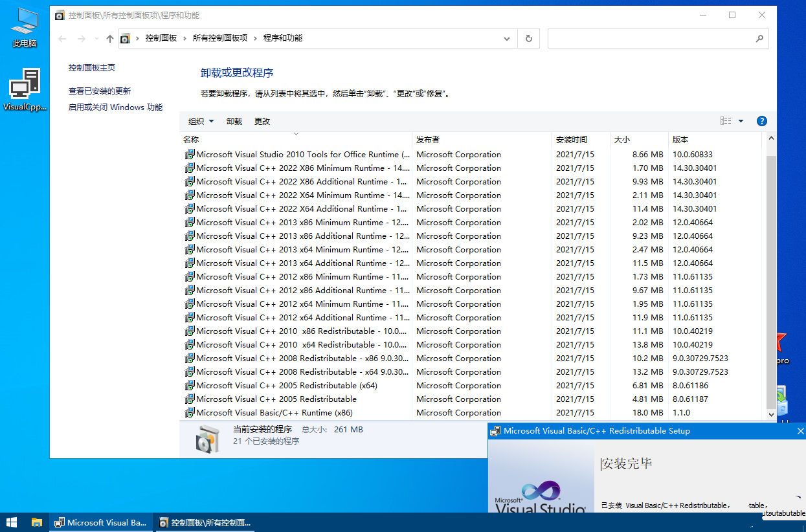Open the 查看已安装的更新 link
806x532 pixels.
(100, 91)
